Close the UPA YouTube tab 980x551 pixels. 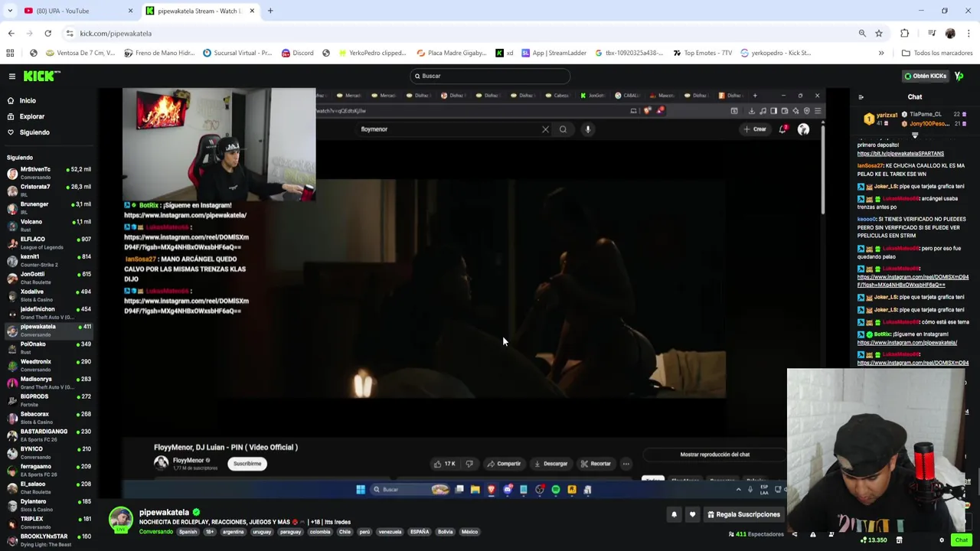point(130,11)
